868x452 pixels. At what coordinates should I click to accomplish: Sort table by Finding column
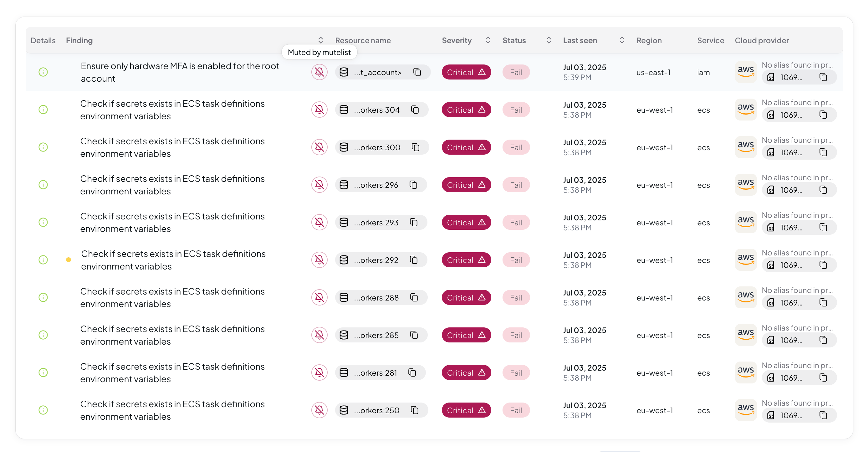coord(321,40)
